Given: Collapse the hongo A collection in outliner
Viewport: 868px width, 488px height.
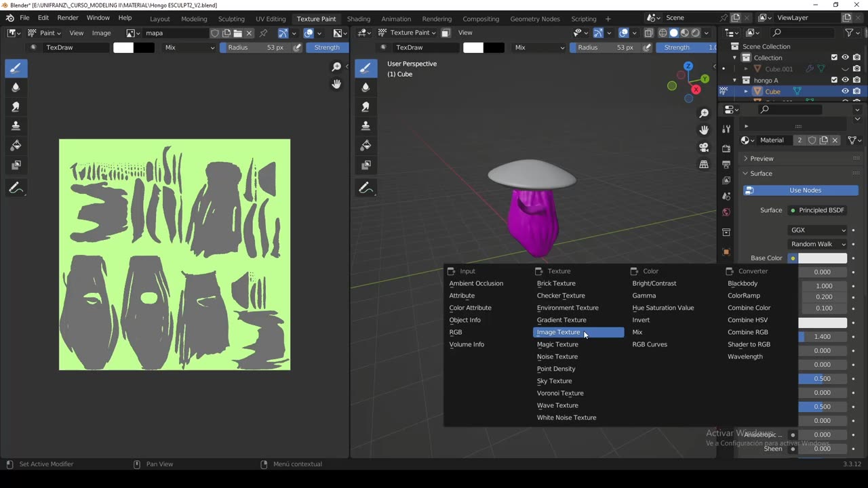Looking at the screenshot, I should (734, 80).
